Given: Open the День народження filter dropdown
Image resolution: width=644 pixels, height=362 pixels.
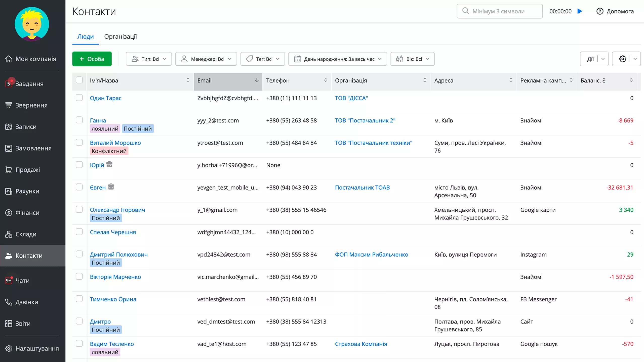Looking at the screenshot, I should coord(337,59).
